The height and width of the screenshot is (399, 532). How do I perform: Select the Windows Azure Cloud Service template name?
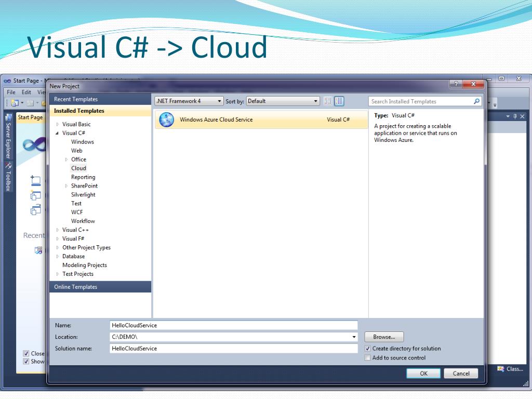pyautogui.click(x=216, y=119)
